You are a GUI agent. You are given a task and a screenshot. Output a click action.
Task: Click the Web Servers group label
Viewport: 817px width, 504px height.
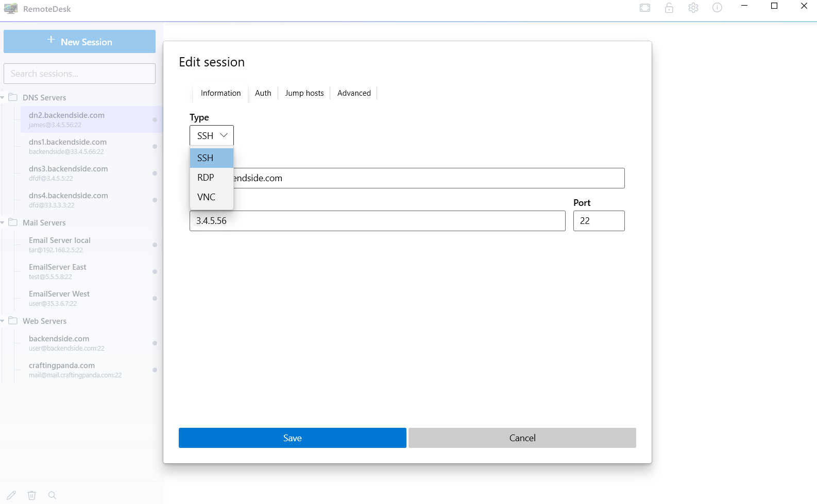(45, 321)
